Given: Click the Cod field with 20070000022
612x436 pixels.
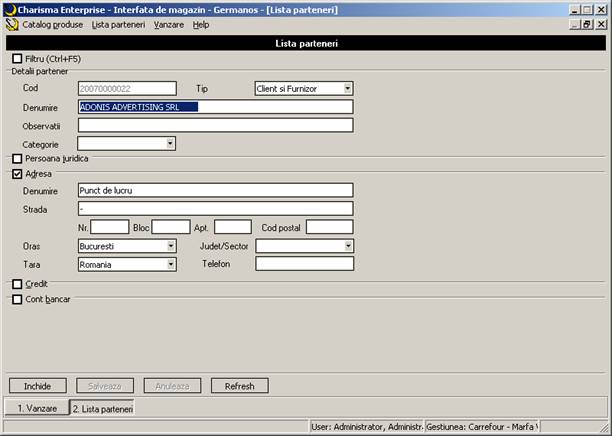Looking at the screenshot, I should (127, 89).
